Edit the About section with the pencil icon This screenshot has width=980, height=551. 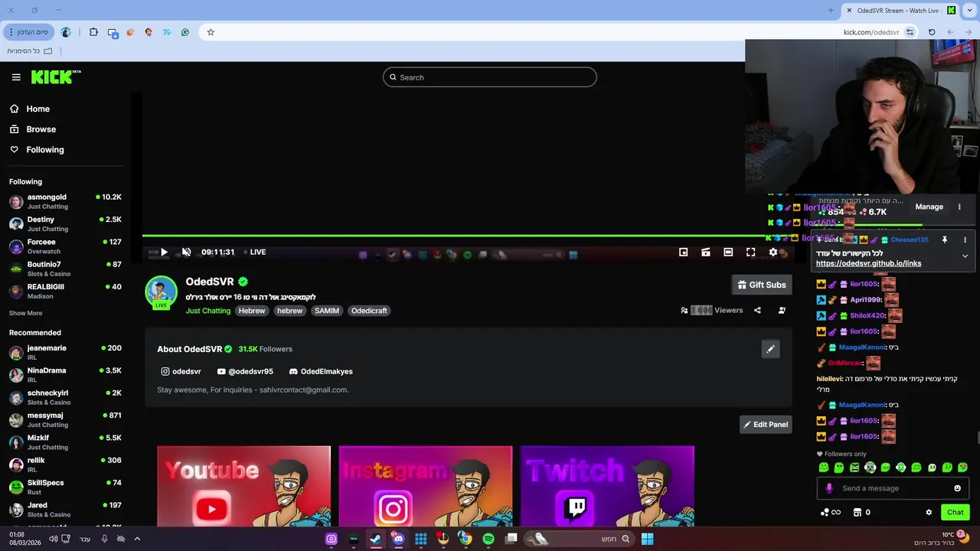771,349
